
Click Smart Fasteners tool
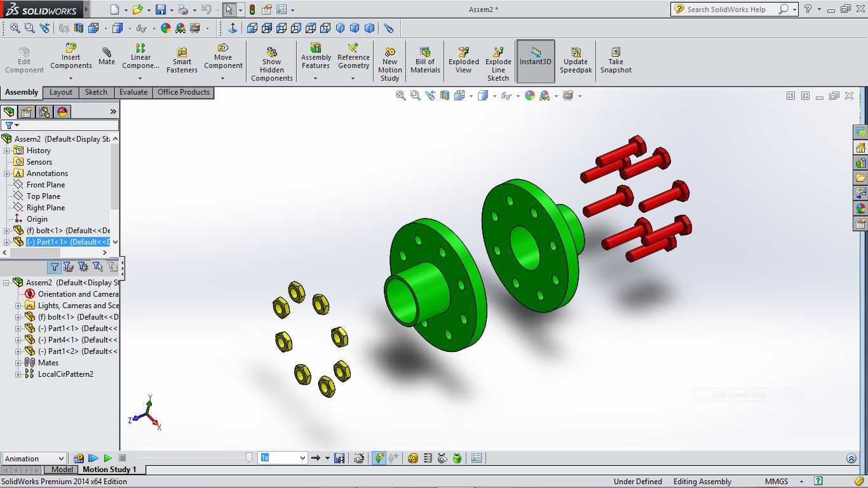pos(182,61)
